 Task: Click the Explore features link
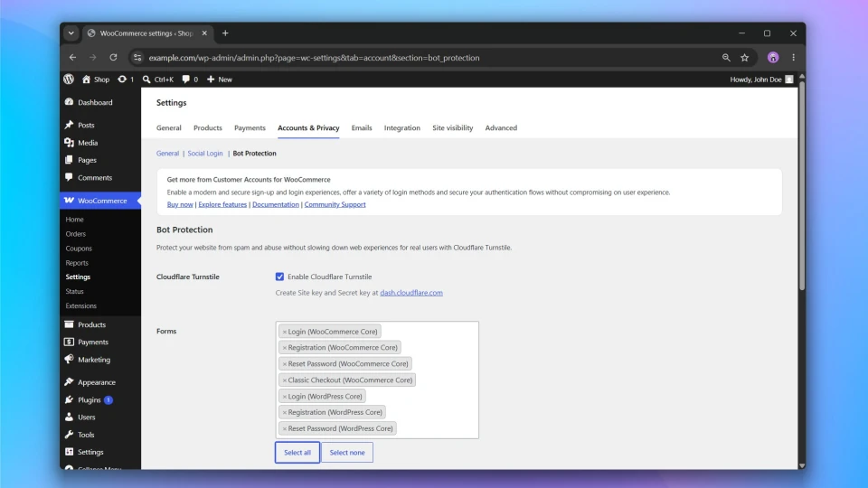coord(222,205)
